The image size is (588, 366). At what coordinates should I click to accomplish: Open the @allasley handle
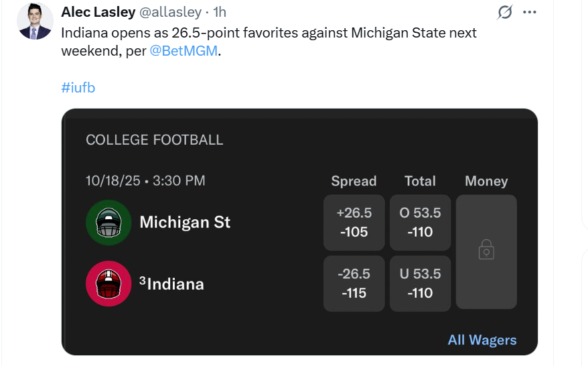pyautogui.click(x=170, y=12)
